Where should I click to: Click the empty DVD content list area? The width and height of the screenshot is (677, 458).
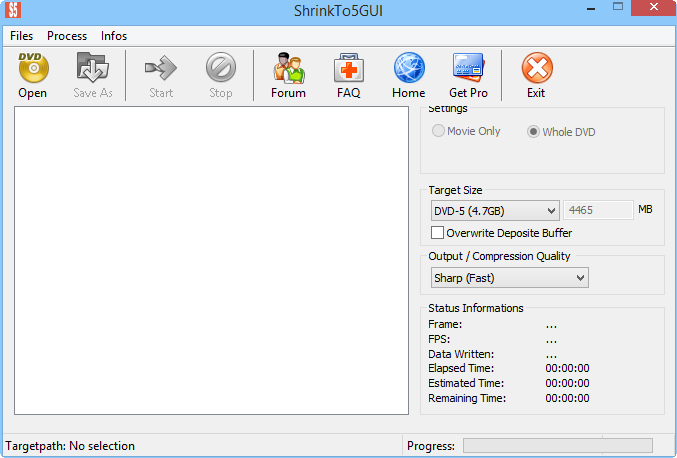click(211, 260)
